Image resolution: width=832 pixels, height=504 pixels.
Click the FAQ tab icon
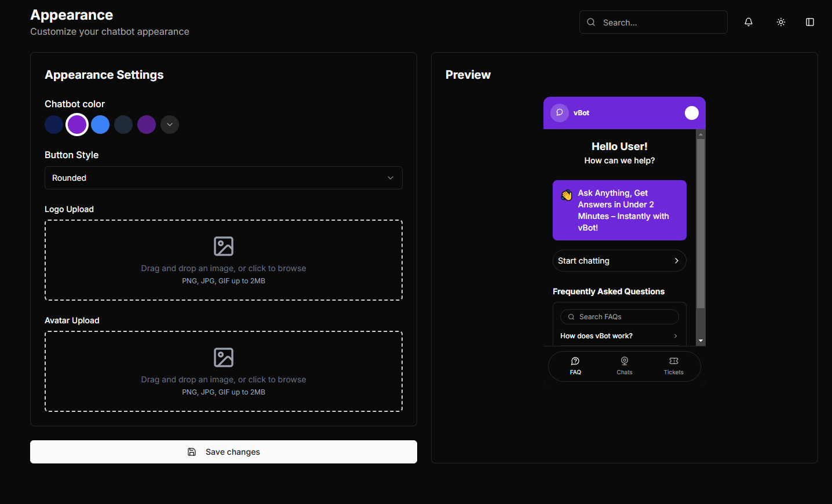(575, 361)
